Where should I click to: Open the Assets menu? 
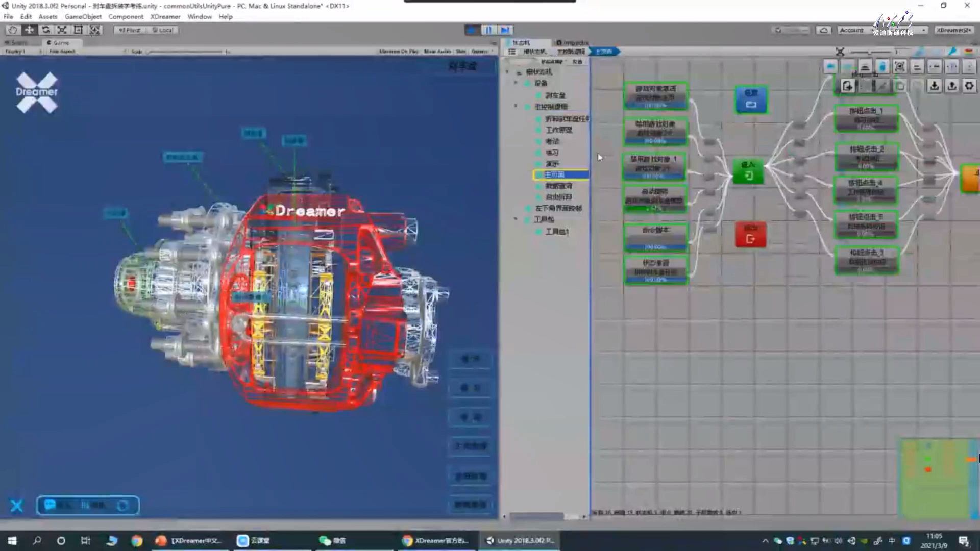click(48, 17)
